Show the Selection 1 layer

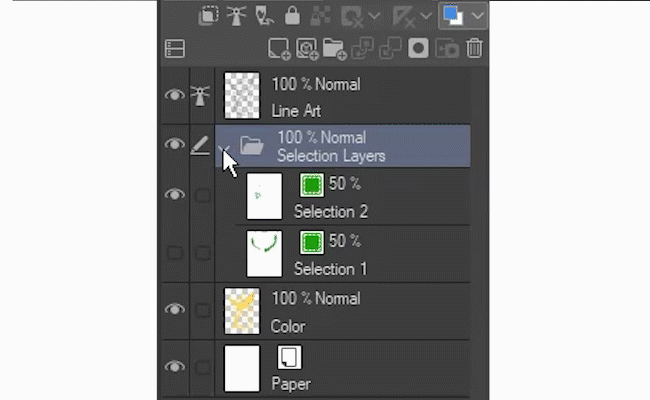pos(175,253)
